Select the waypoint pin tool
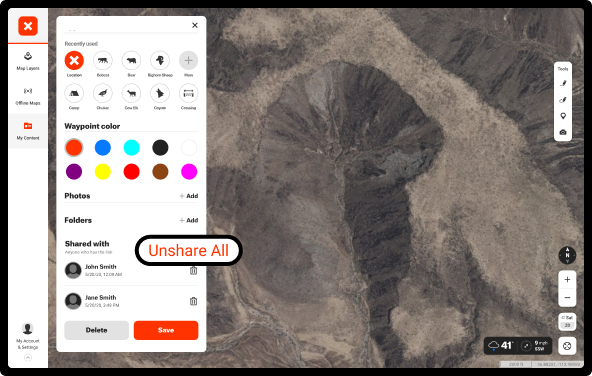The width and height of the screenshot is (592, 376). click(x=563, y=116)
